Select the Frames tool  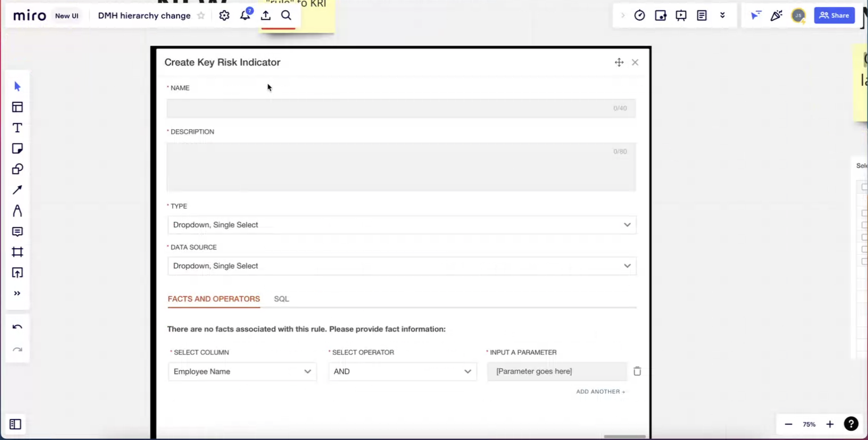click(17, 252)
